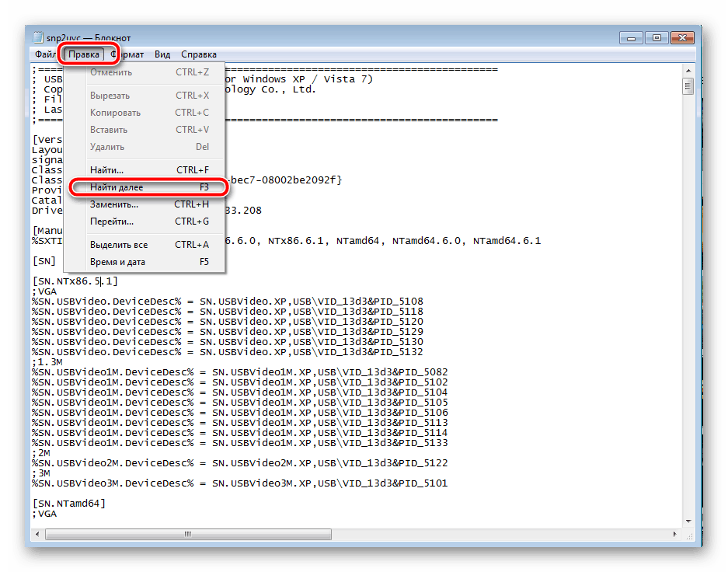
Task: Choose Найти далее in the menu
Action: coord(117,187)
